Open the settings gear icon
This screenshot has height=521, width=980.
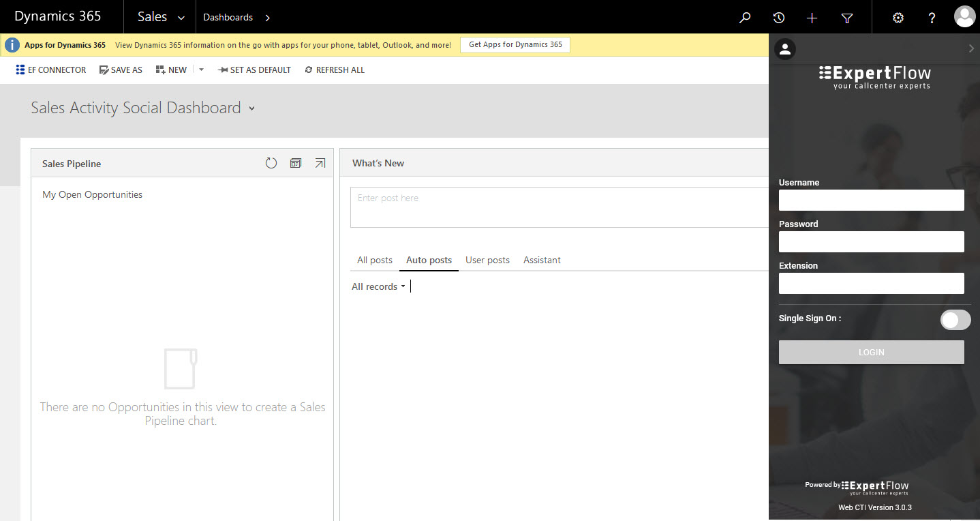coord(898,18)
